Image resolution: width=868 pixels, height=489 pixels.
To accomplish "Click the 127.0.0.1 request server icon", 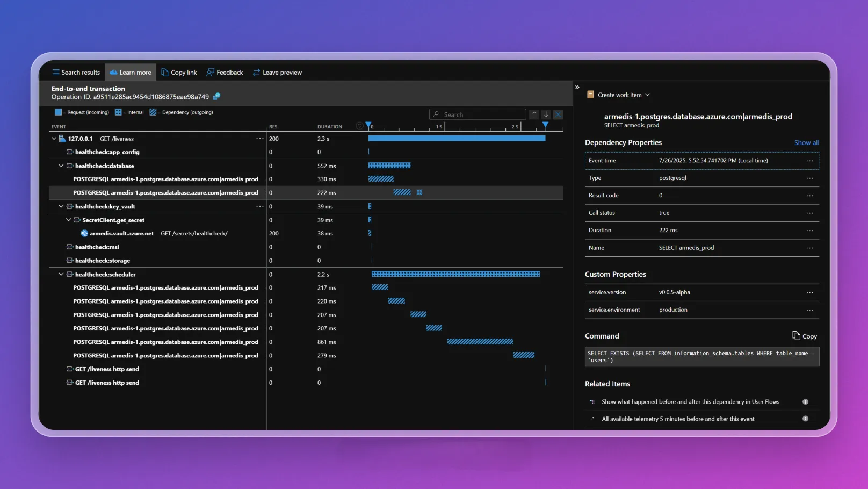I will (62, 139).
